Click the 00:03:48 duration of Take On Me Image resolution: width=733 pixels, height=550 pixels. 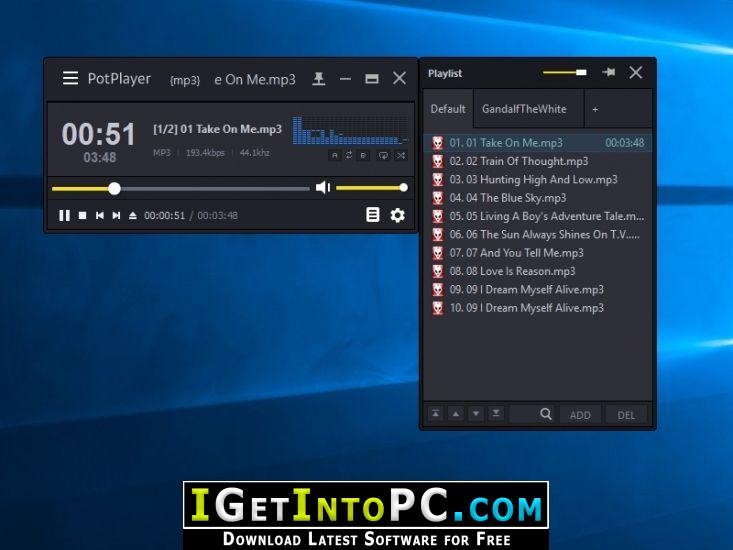click(625, 143)
